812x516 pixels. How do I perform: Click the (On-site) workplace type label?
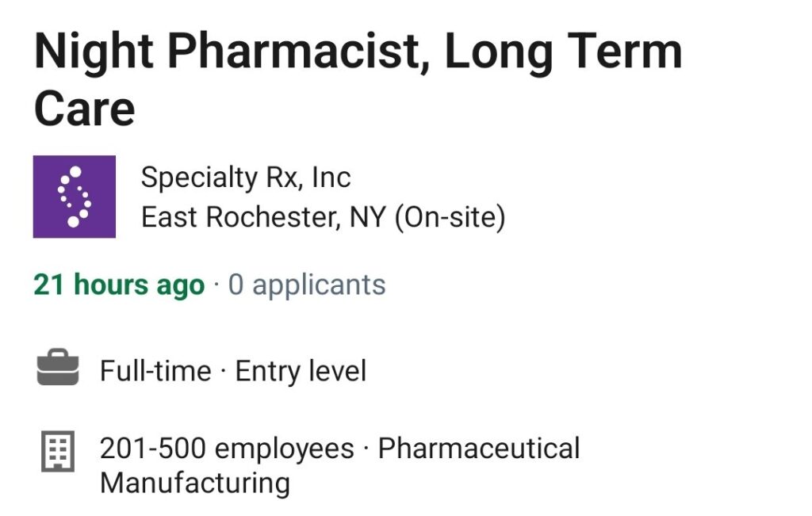pyautogui.click(x=450, y=217)
